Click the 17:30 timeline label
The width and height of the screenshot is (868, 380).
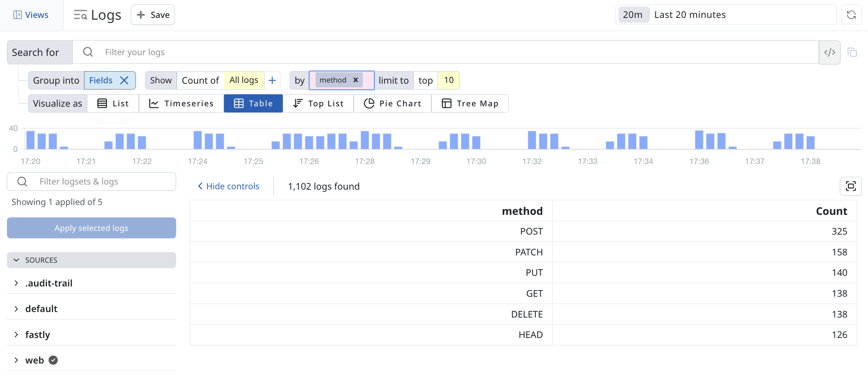476,161
